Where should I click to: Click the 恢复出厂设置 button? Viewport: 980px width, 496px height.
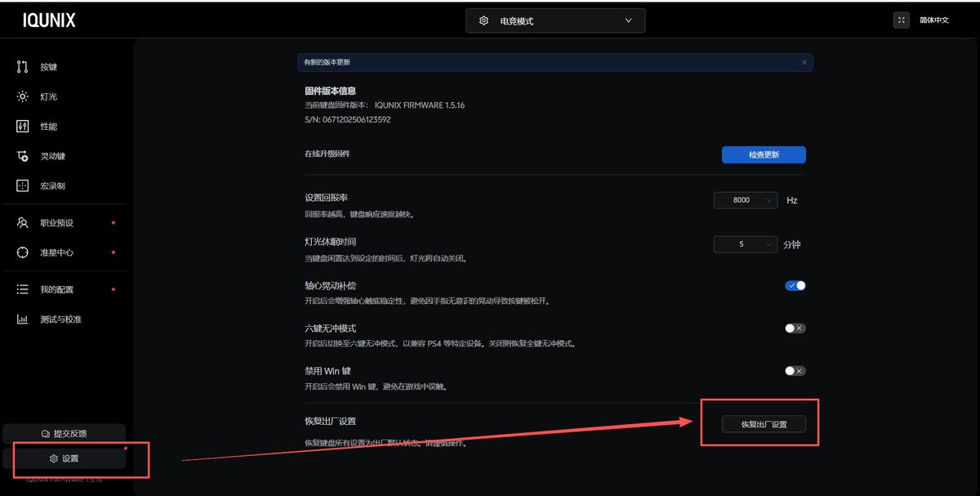pyautogui.click(x=764, y=424)
